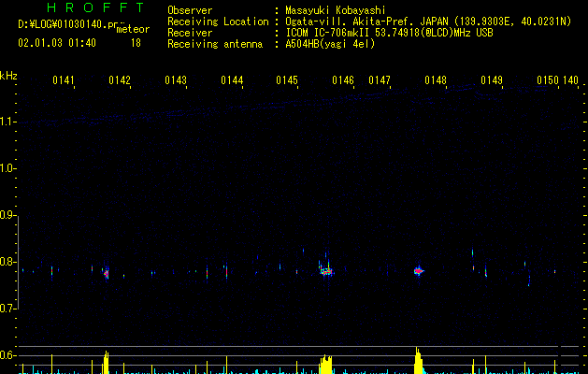
Task: Click the observer name Masayuki Kobayashi
Action: [x=336, y=10]
